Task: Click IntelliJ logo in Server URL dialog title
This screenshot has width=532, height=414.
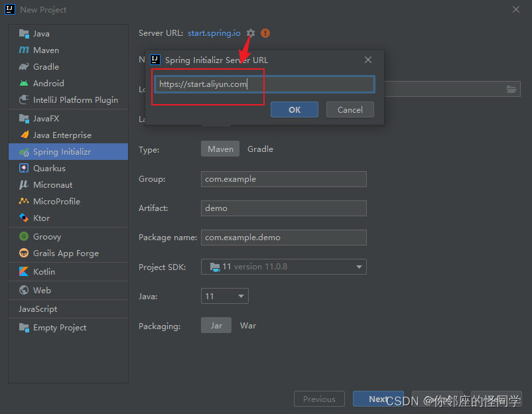Action: 155,60
